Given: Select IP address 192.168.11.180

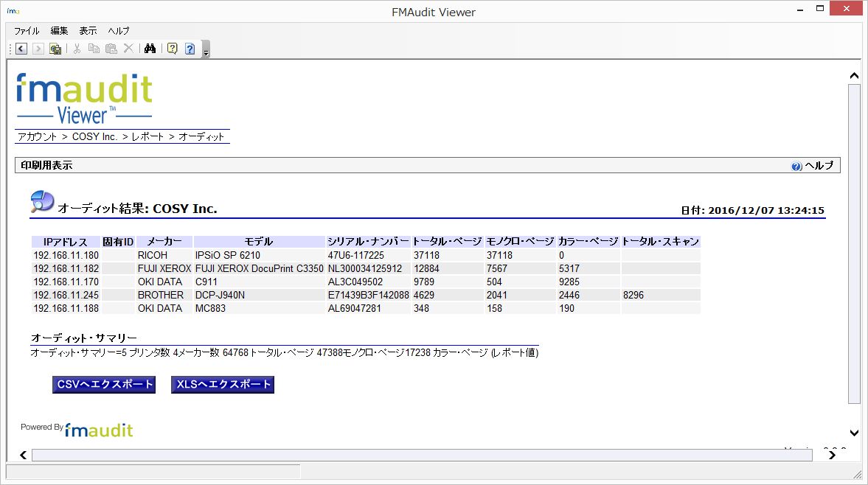Looking at the screenshot, I should (x=66, y=256).
